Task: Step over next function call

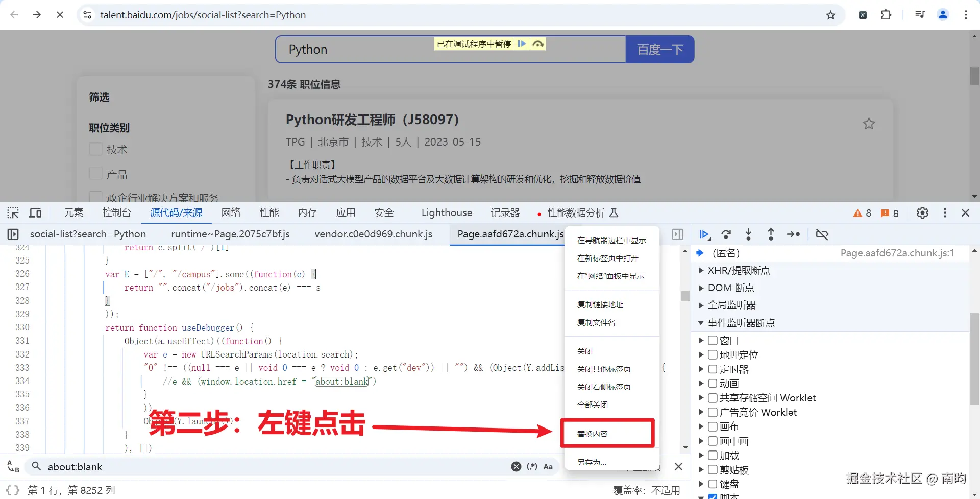Action: click(726, 234)
